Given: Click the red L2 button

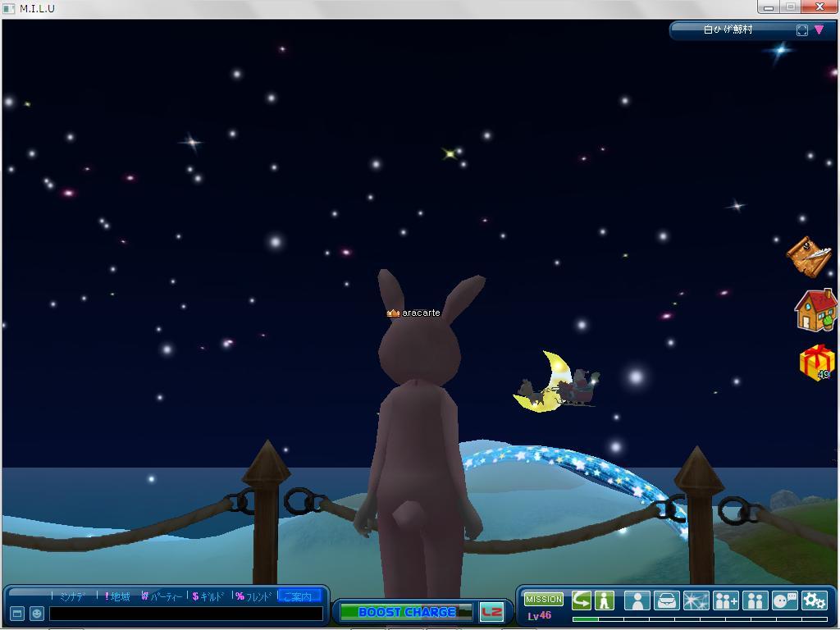Looking at the screenshot, I should pos(491,612).
